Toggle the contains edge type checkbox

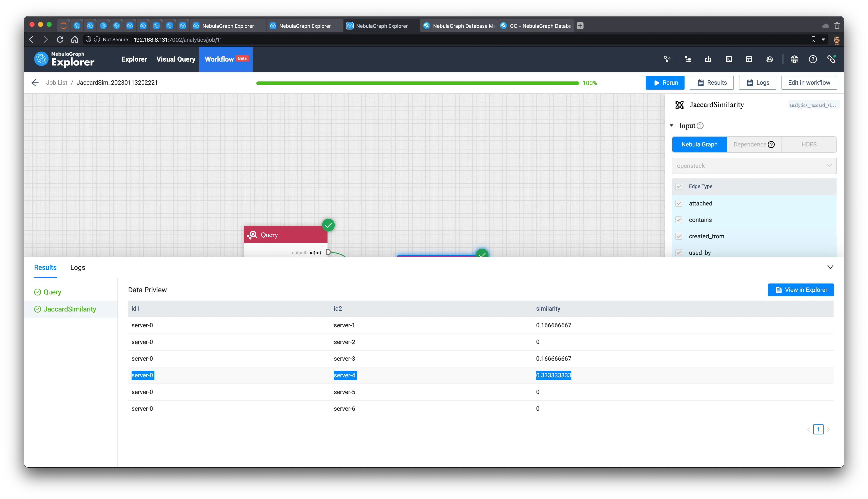click(679, 220)
